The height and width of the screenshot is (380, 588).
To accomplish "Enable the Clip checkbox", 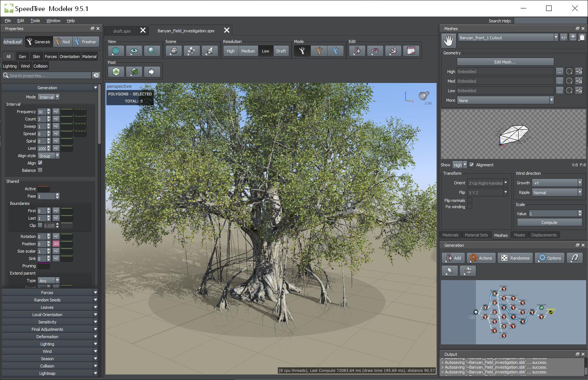I will (x=40, y=225).
